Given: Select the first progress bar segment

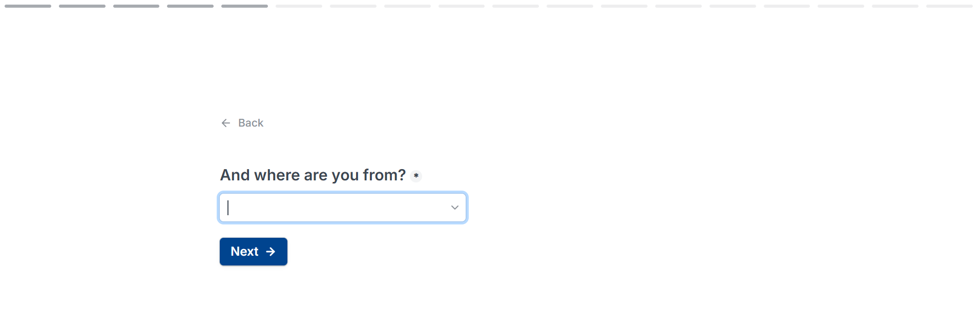Looking at the screenshot, I should point(28,6).
